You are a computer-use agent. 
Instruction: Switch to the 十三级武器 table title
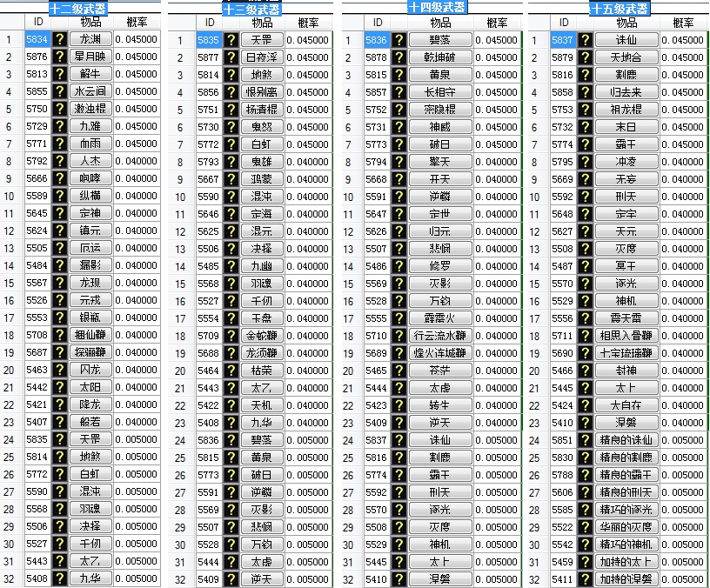coord(251,10)
